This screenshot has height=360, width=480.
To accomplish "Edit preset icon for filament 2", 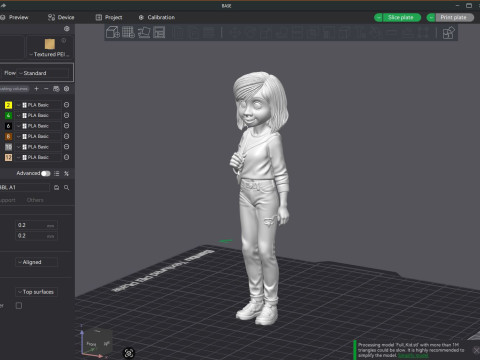I will [x=66, y=105].
